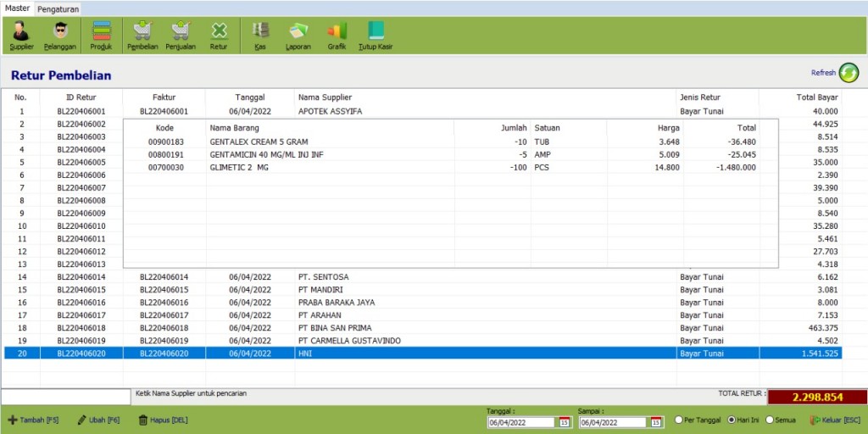
Task: Select the Hari Ini radio option
Action: (x=732, y=420)
